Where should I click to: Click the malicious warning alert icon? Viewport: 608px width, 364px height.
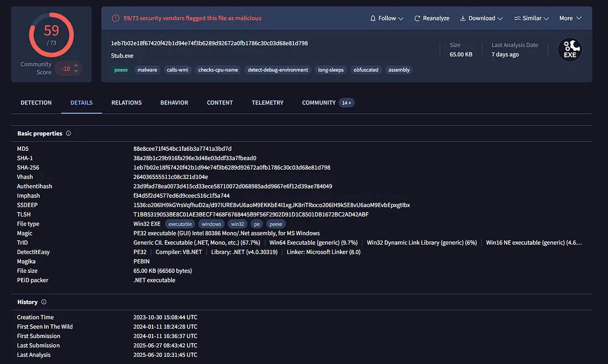[116, 18]
